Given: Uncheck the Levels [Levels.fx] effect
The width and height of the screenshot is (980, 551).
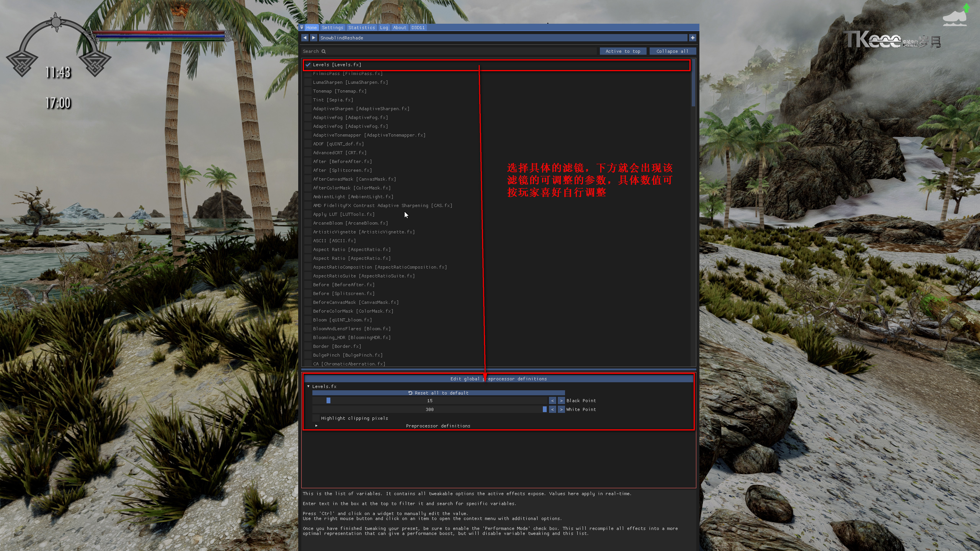Looking at the screenshot, I should click(308, 65).
